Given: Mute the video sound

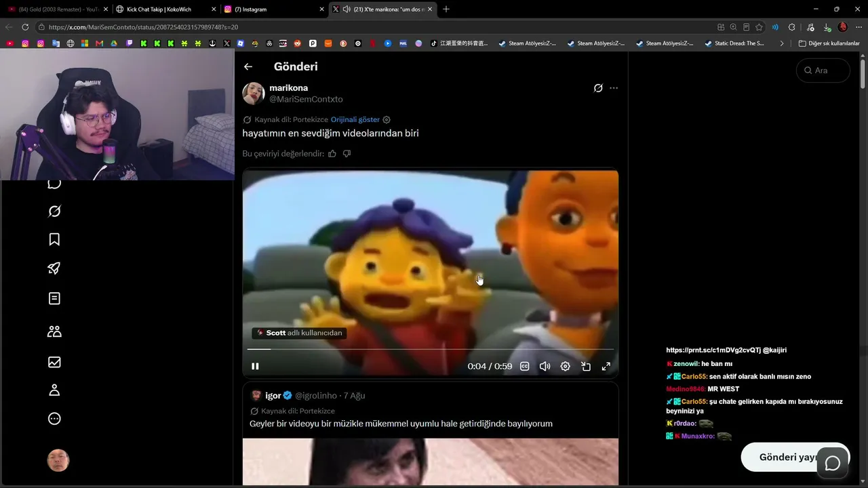Looking at the screenshot, I should [x=545, y=366].
